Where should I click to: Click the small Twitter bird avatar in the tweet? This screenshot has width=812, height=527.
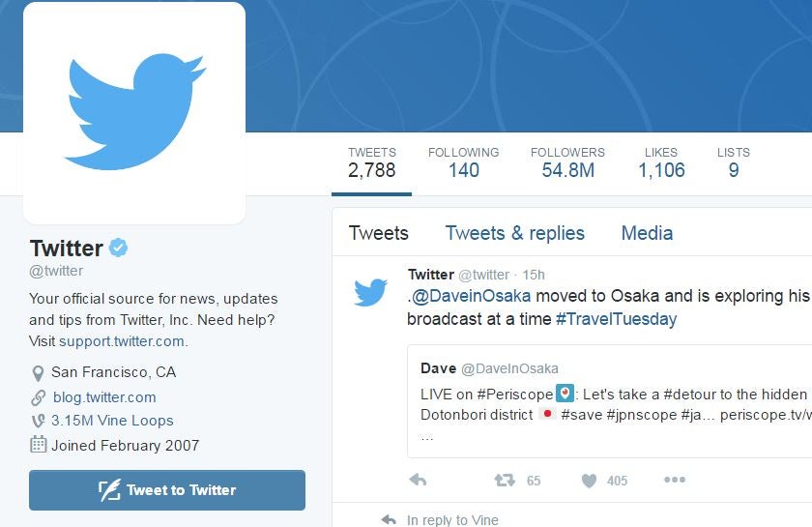tap(371, 291)
